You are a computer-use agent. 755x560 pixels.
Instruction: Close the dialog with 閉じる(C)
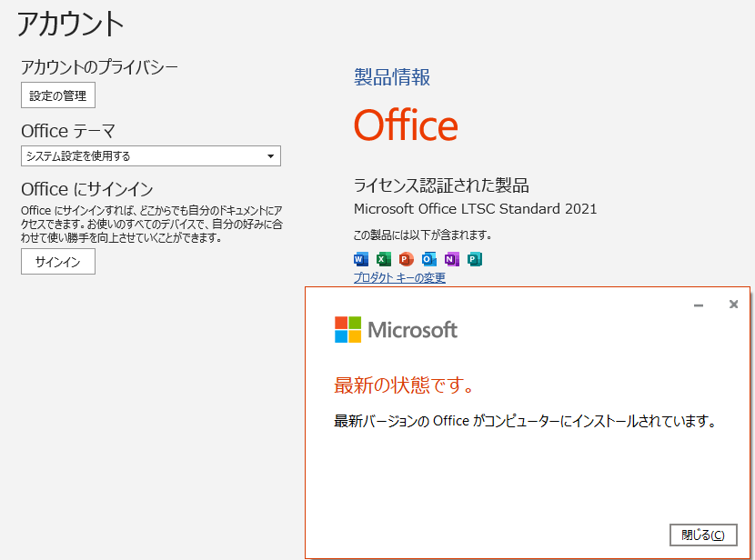tap(703, 535)
